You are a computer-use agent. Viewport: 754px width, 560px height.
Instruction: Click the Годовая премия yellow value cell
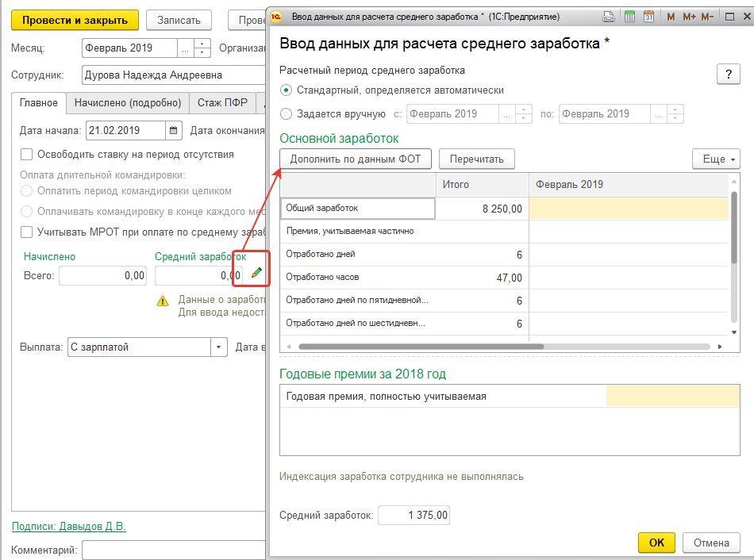click(x=673, y=396)
